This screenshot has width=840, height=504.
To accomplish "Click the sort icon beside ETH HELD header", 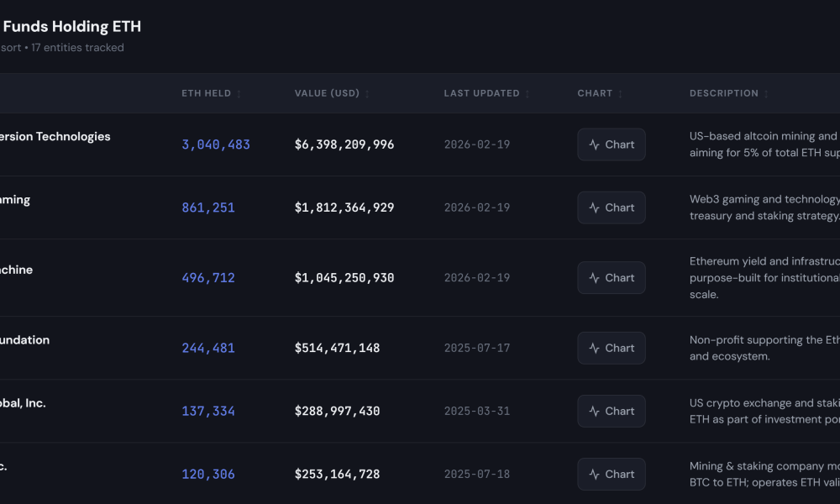I will (239, 93).
